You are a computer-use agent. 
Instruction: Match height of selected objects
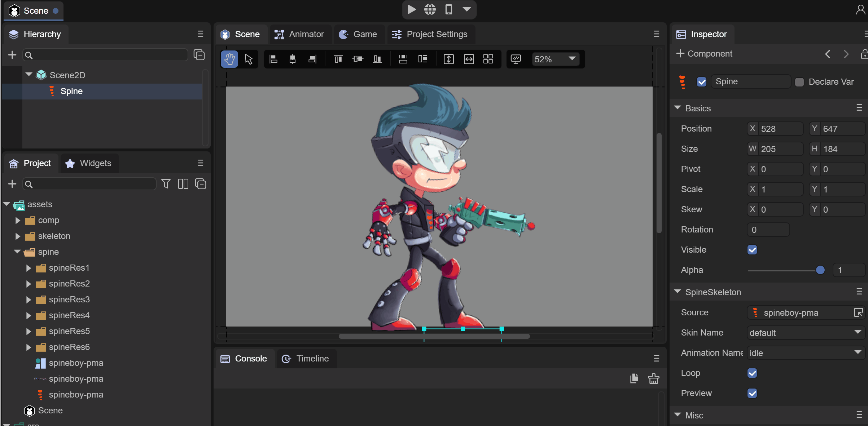tap(449, 59)
